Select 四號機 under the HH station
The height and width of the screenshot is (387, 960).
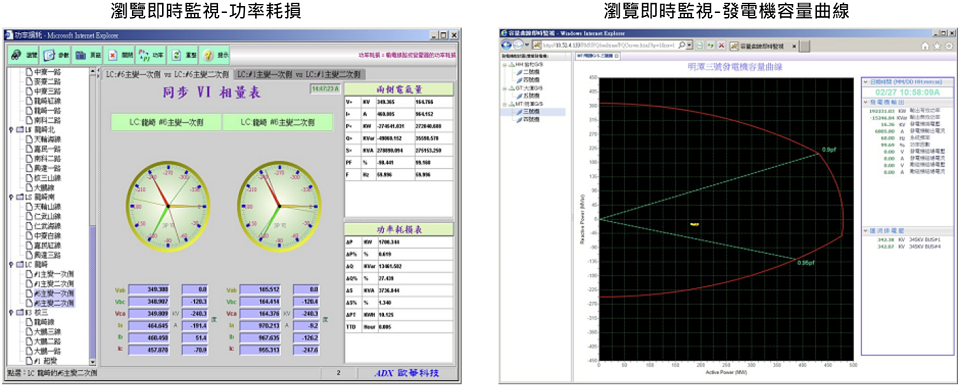pyautogui.click(x=530, y=80)
